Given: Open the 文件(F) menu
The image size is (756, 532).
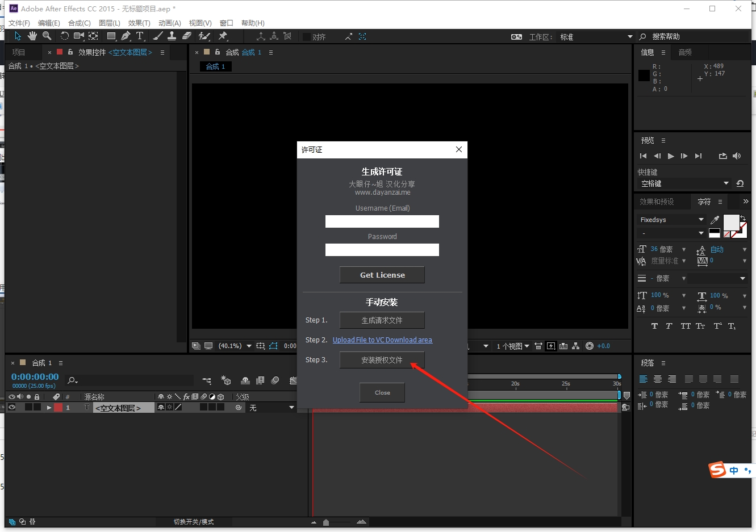Looking at the screenshot, I should (19, 23).
